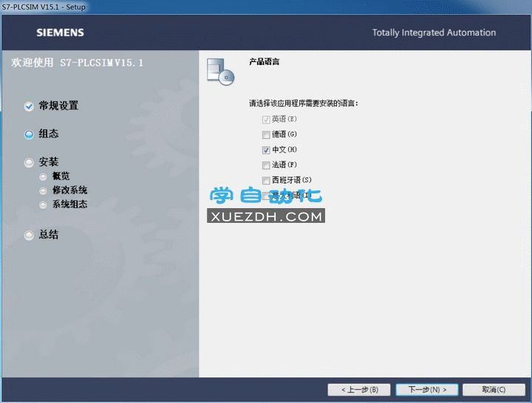Click the 请选择该应用程序需要安装的语言 prompt text

tap(304, 103)
